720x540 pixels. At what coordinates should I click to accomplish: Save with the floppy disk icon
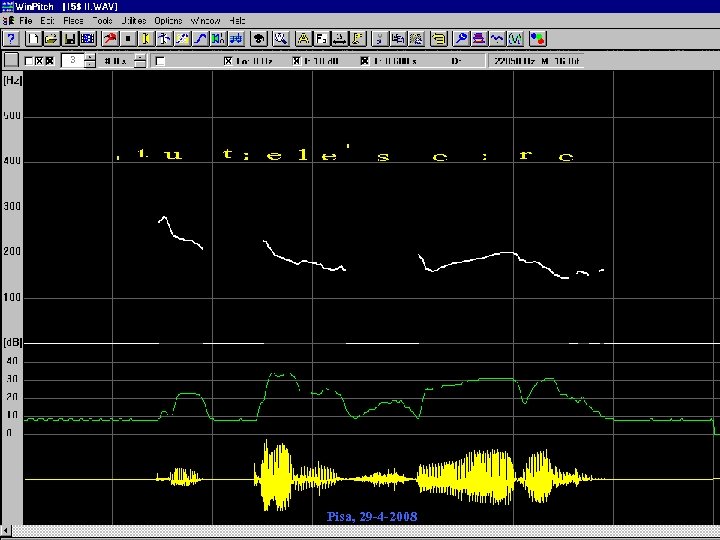tap(69, 39)
